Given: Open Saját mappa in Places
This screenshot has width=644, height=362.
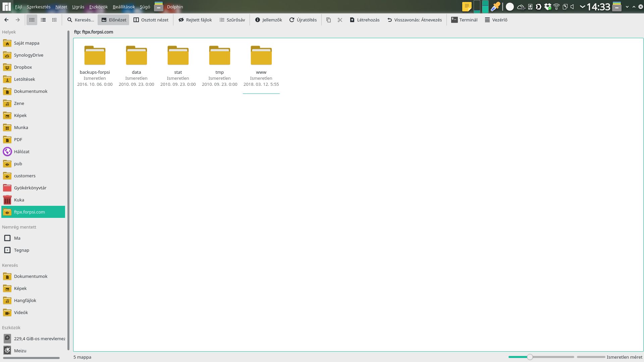Looking at the screenshot, I should [x=33, y=43].
